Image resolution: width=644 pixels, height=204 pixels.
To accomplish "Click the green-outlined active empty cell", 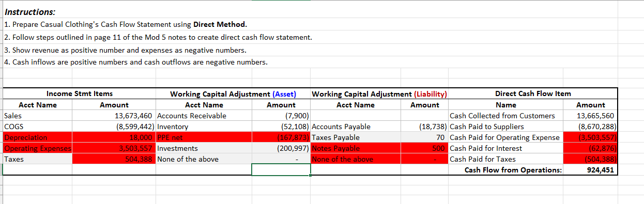I will point(281,170).
